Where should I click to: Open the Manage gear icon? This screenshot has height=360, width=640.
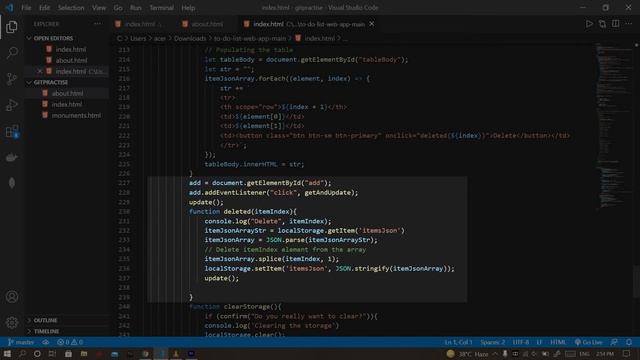click(x=12, y=322)
